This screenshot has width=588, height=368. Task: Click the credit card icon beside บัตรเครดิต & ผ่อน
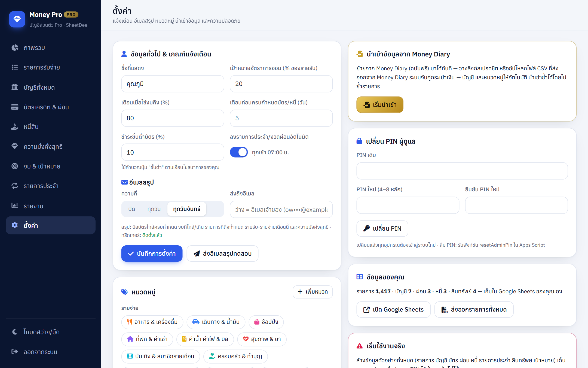pos(15,107)
